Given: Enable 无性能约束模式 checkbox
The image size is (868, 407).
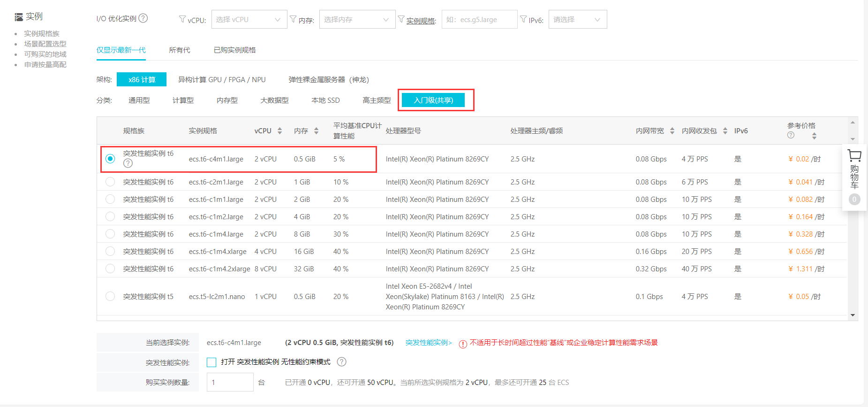Looking at the screenshot, I should coord(211,362).
